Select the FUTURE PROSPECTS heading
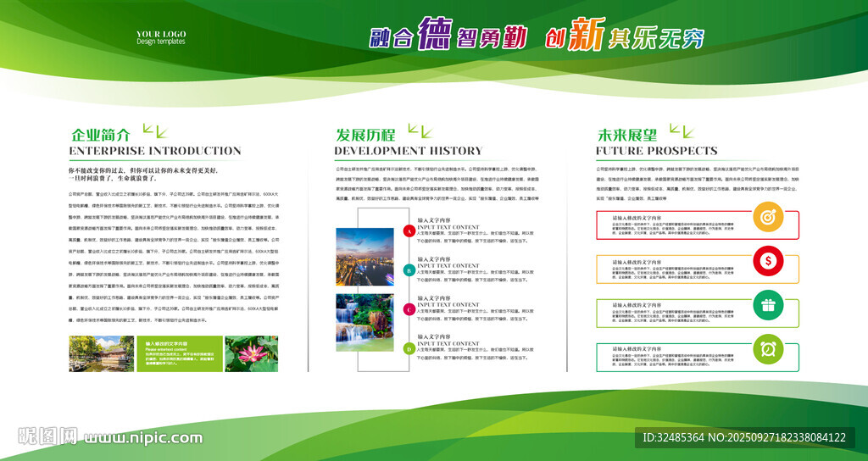The height and width of the screenshot is (461, 868). pos(657,151)
